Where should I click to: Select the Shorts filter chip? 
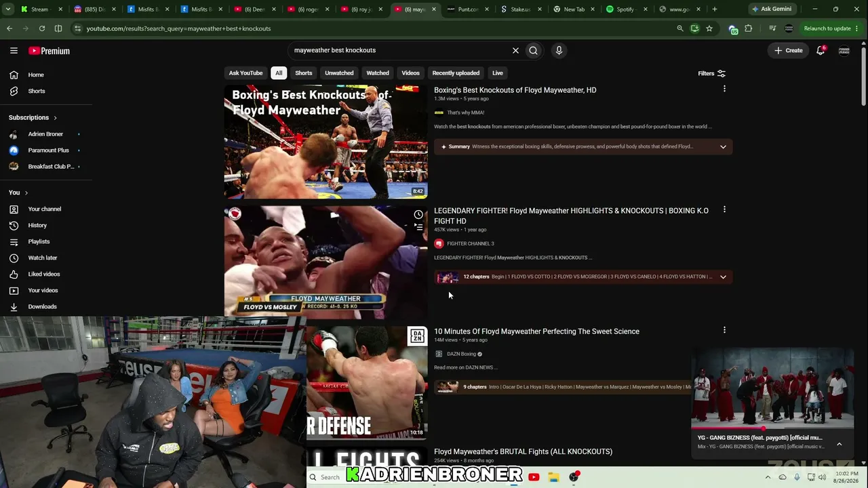pyautogui.click(x=304, y=73)
